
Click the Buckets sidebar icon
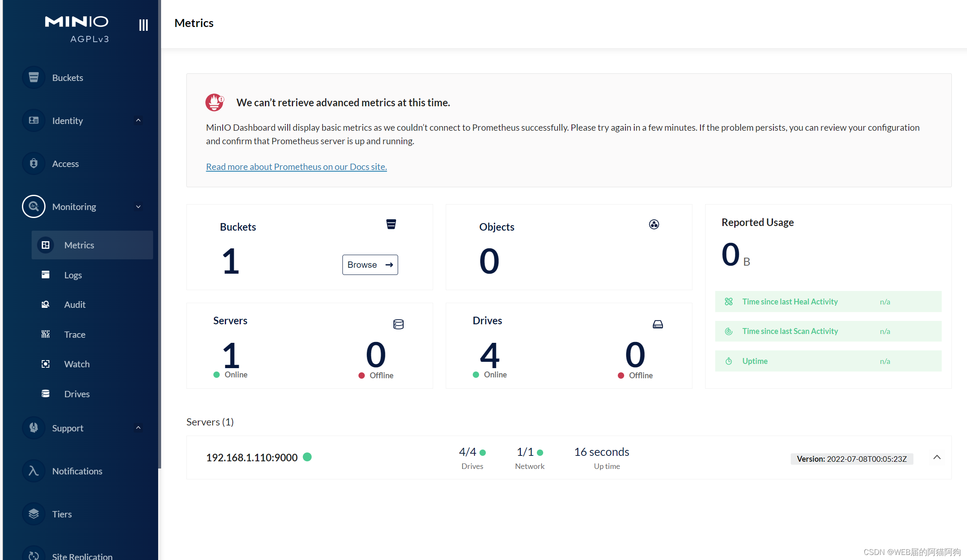coord(34,78)
